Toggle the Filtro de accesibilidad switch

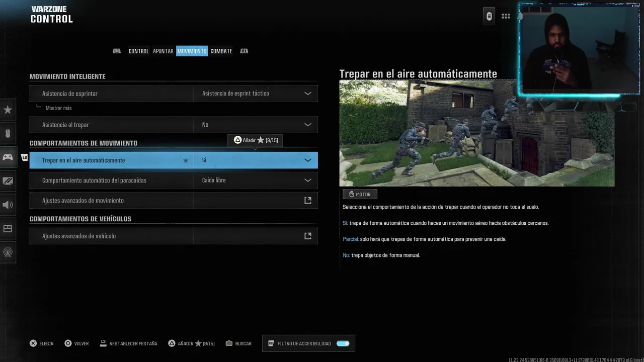click(x=343, y=343)
